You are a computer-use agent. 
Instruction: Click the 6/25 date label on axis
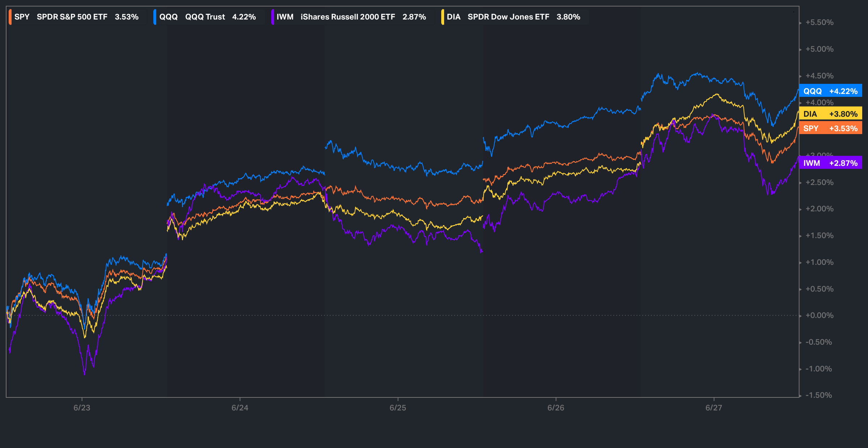coord(398,408)
